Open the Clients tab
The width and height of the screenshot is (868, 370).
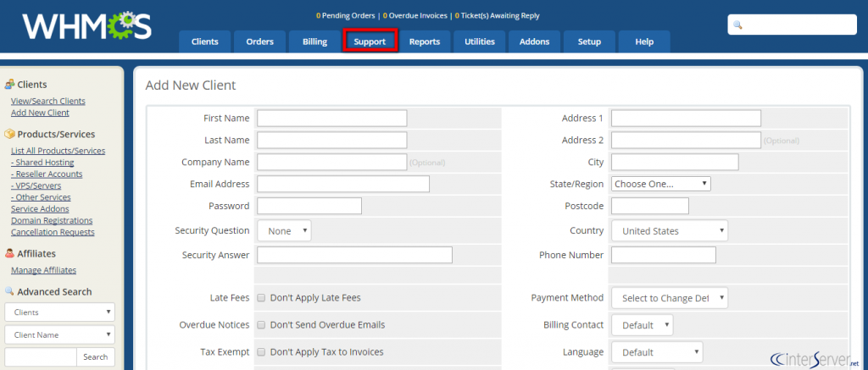[205, 41]
